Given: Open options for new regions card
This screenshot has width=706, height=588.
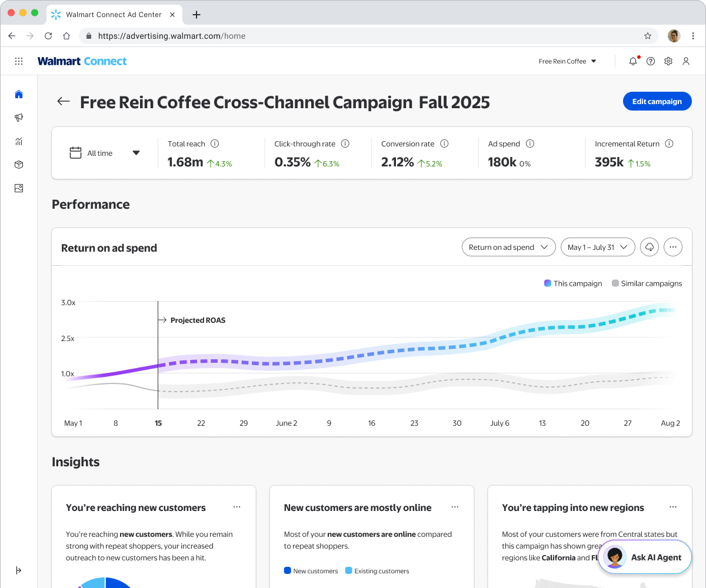Looking at the screenshot, I should 673,507.
